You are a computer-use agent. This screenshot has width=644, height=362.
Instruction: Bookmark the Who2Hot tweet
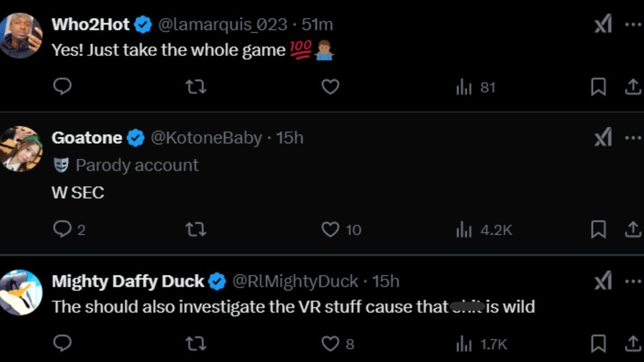point(598,86)
